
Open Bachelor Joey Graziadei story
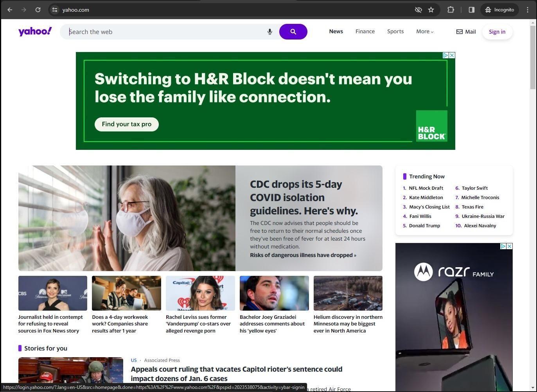tap(274, 305)
